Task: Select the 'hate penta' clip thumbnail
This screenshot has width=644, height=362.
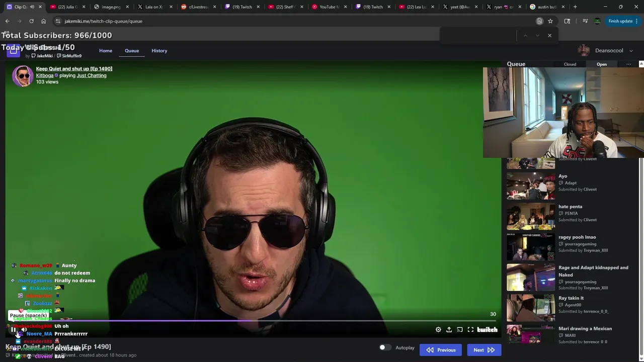Action: (531, 217)
